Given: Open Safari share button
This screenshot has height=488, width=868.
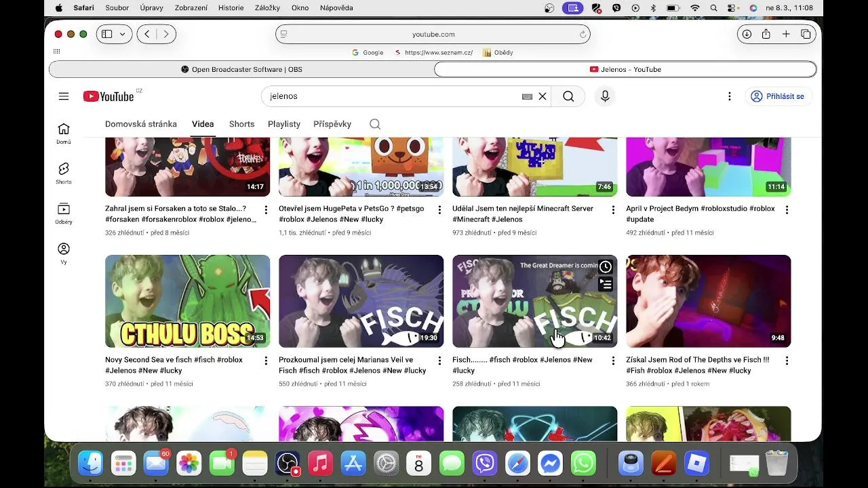Looking at the screenshot, I should point(766,34).
